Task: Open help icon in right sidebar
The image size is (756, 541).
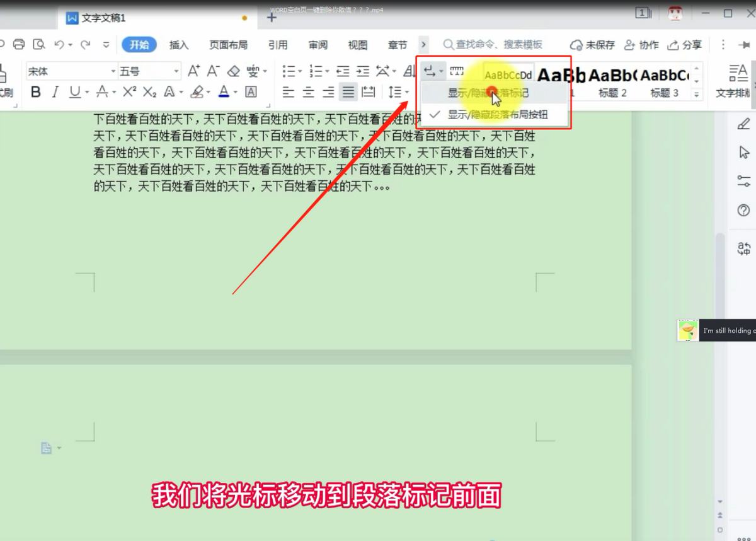Action: coord(743,210)
